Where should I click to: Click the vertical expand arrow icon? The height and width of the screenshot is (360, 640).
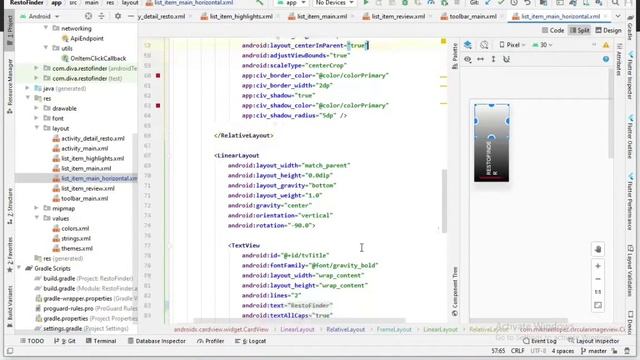pos(493,59)
